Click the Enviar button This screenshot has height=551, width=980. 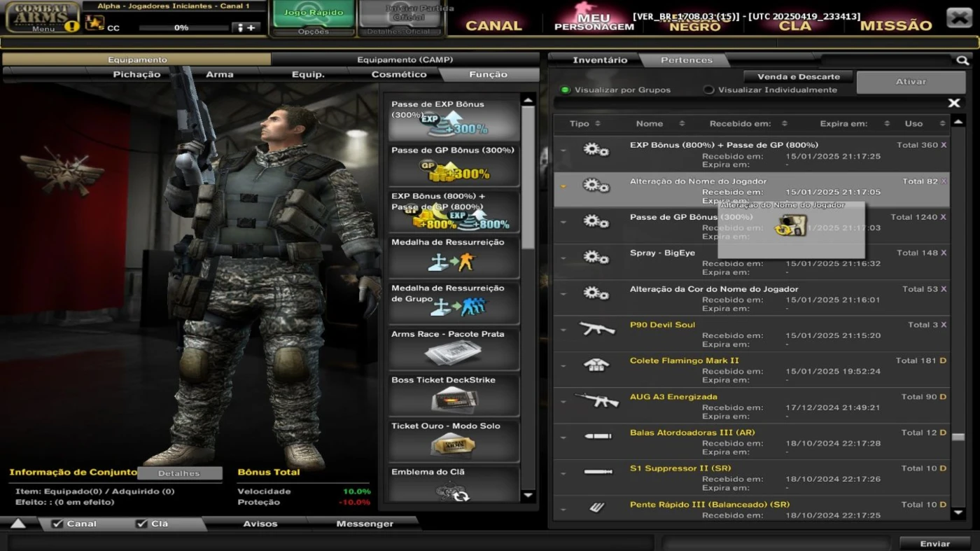935,543
